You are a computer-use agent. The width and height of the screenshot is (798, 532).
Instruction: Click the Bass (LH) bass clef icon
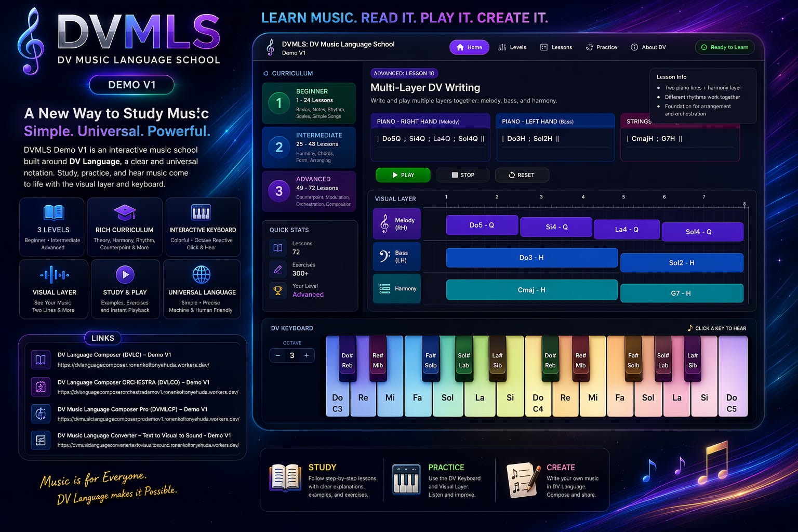pos(384,256)
